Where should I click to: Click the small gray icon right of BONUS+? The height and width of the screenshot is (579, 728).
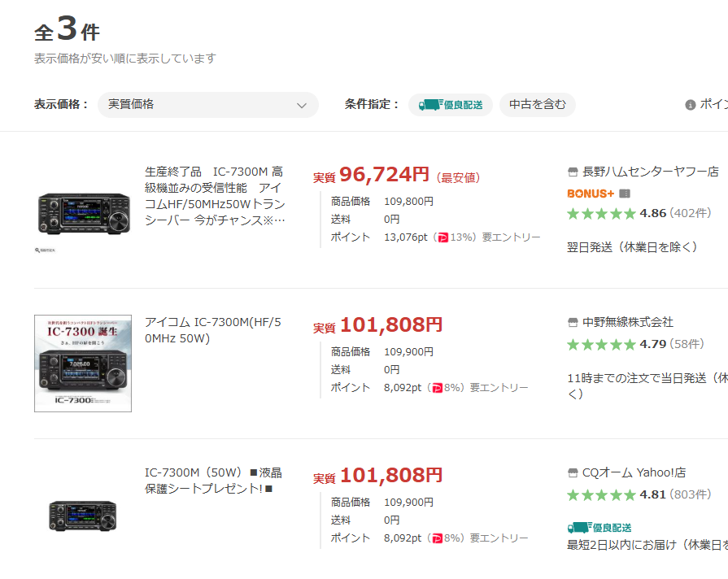coord(625,194)
